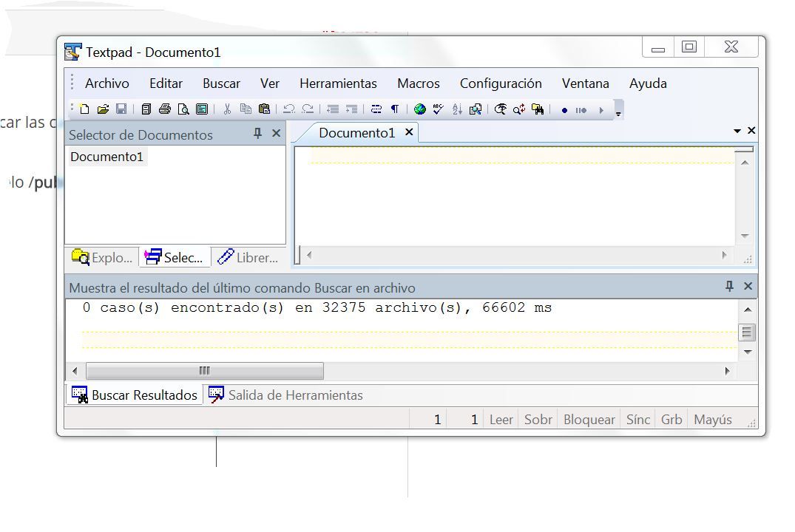Click the editor vertical scroll down arrow
795x532 pixels.
click(745, 236)
